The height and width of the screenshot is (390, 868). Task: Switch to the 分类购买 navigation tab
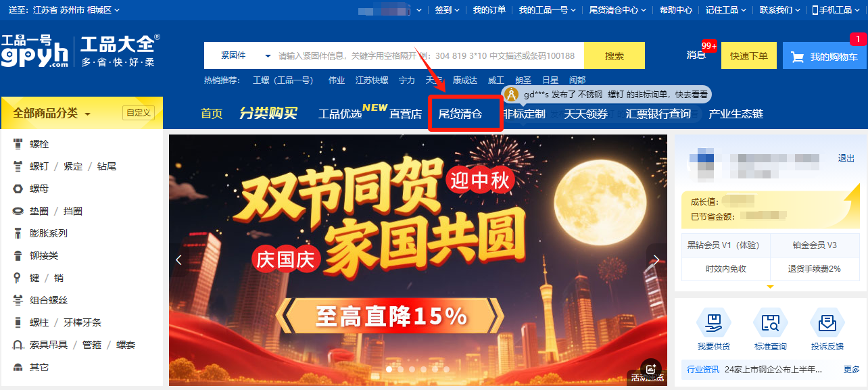click(268, 113)
